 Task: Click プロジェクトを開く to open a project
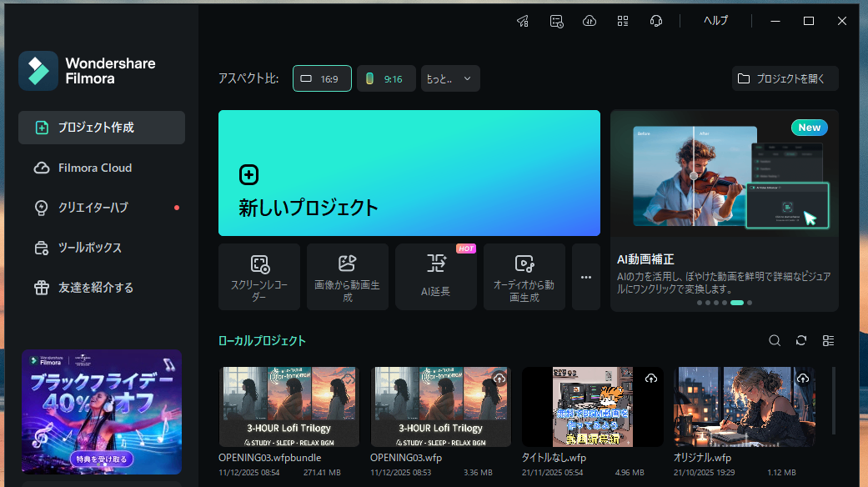[x=785, y=78]
